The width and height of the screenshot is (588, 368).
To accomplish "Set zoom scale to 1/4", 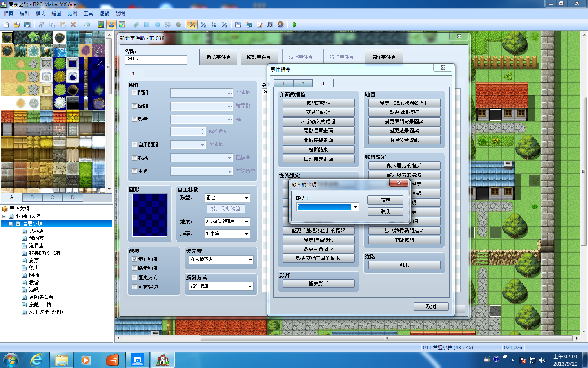I will (214, 25).
